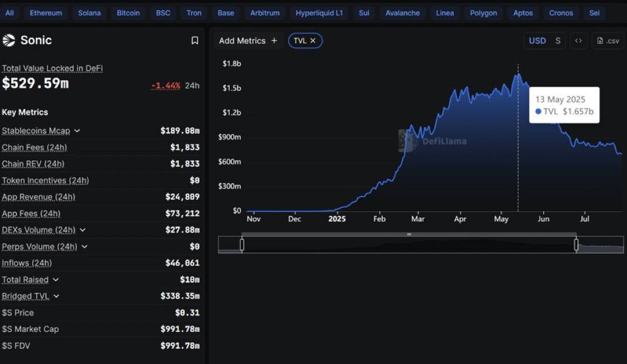Screen dimensions: 627x364
Task: Select the Sui chain tab
Action: [x=364, y=13]
